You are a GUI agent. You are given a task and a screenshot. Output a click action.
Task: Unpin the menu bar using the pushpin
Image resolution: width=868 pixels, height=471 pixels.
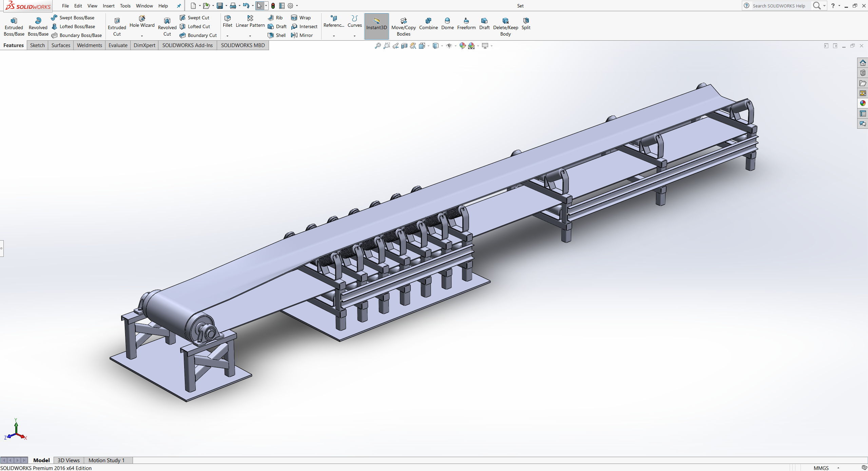point(179,5)
